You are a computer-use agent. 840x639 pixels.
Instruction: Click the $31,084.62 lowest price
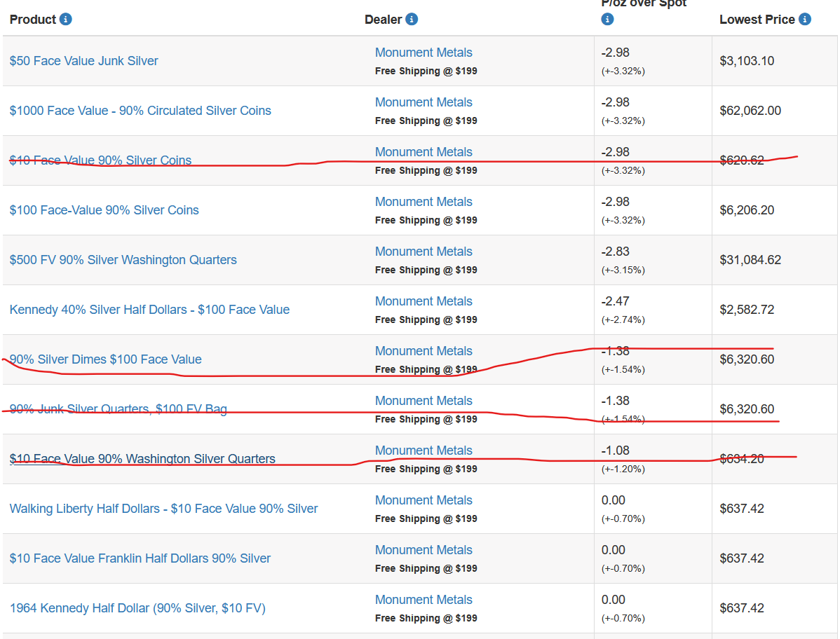pos(750,260)
